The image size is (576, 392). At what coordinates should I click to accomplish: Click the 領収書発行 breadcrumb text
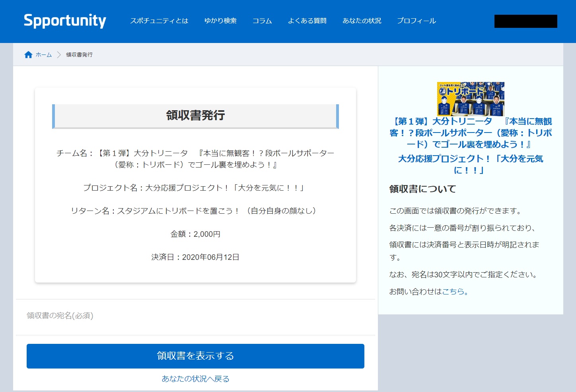(x=79, y=55)
